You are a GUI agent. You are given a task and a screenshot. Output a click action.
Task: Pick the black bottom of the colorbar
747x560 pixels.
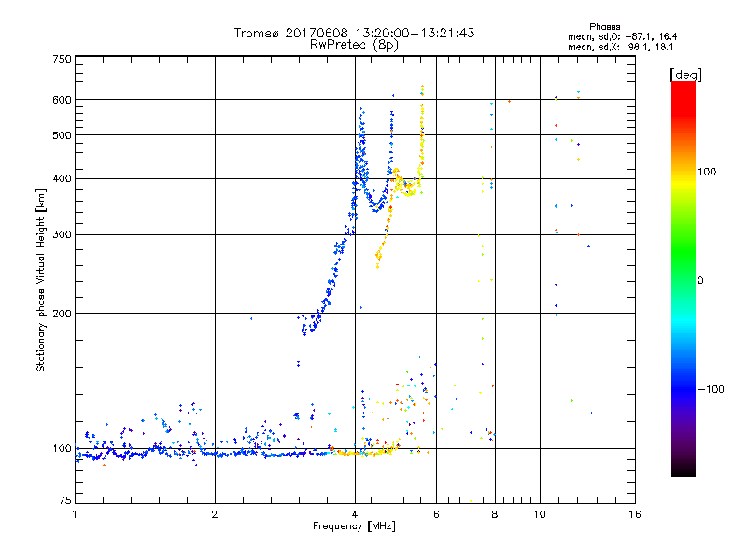pos(683,471)
